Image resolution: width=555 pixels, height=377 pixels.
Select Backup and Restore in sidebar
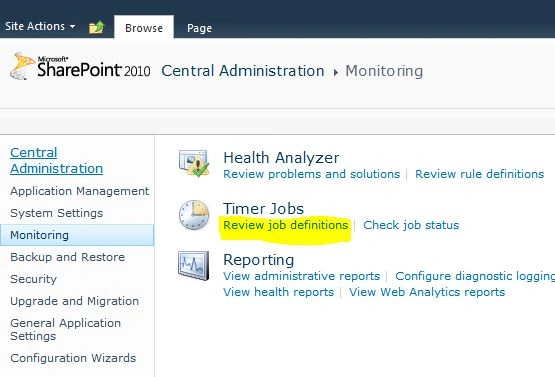pos(68,257)
